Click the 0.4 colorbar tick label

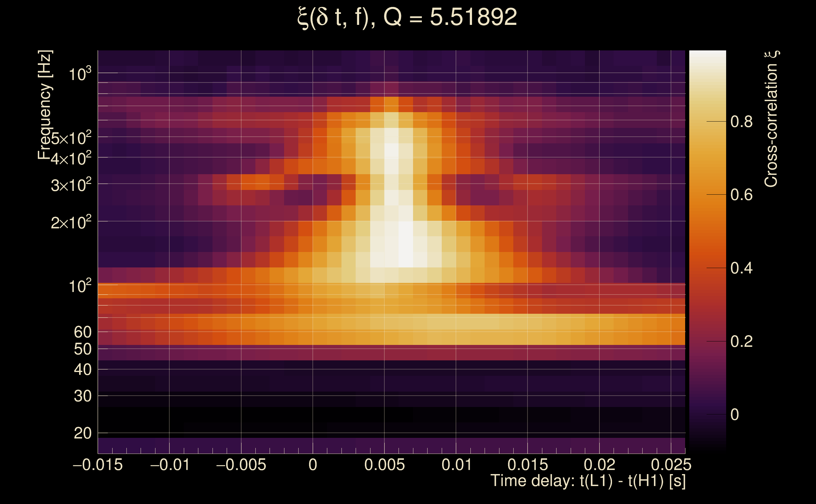pyautogui.click(x=741, y=268)
